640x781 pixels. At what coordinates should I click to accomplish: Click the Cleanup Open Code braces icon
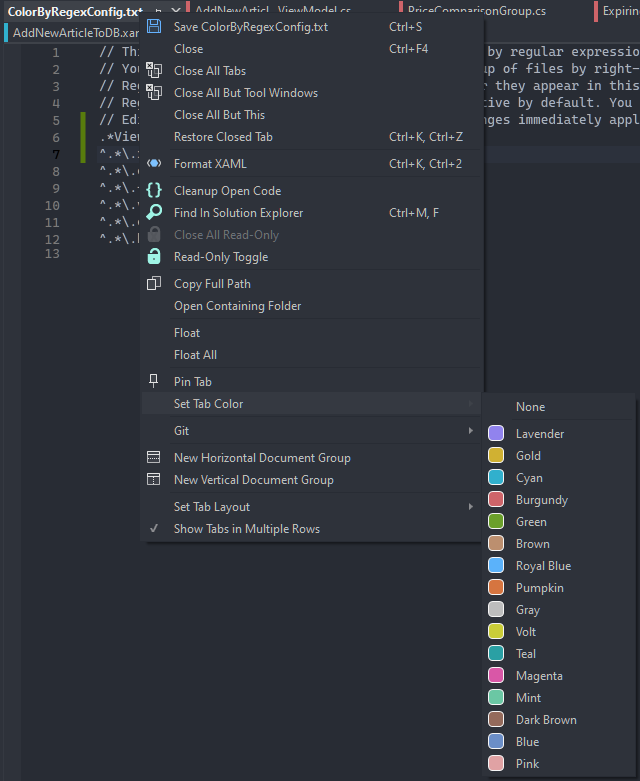(x=154, y=191)
